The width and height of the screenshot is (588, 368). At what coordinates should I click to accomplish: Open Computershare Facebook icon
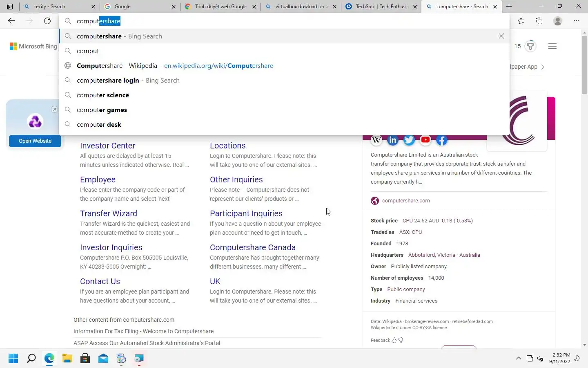(442, 140)
